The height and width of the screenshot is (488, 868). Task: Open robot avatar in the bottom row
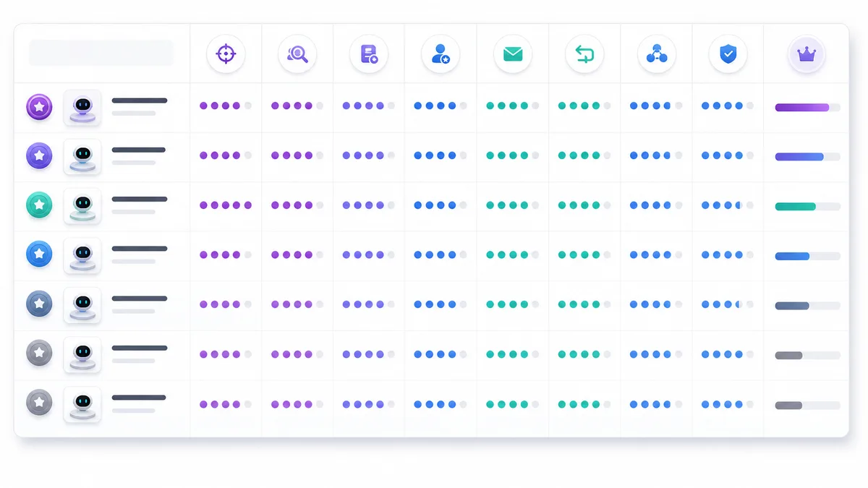(x=82, y=404)
